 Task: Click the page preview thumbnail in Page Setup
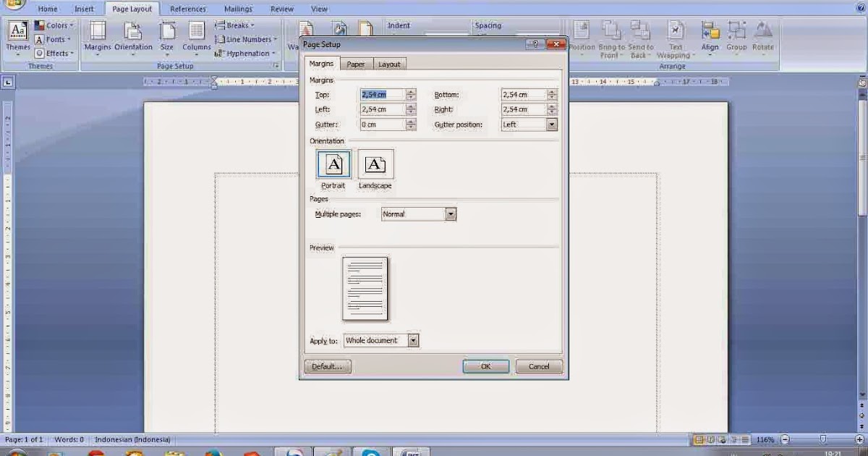[x=365, y=288]
